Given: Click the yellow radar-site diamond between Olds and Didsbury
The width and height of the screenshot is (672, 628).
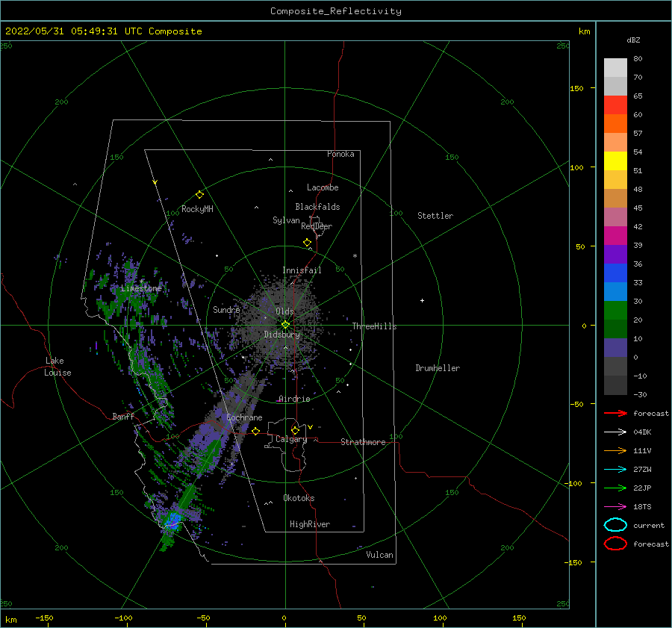Looking at the screenshot, I should [285, 325].
